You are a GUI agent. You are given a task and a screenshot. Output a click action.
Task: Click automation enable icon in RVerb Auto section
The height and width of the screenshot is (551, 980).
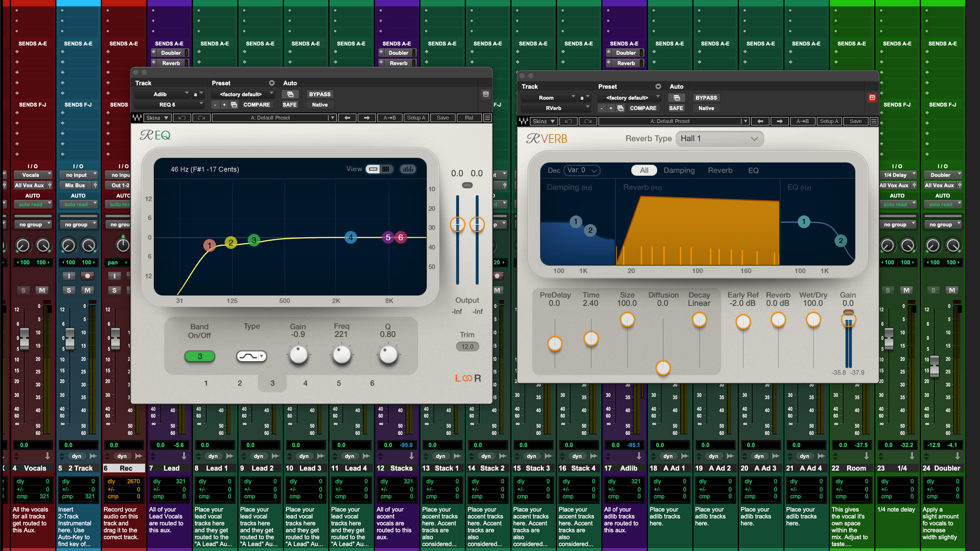click(x=676, y=98)
